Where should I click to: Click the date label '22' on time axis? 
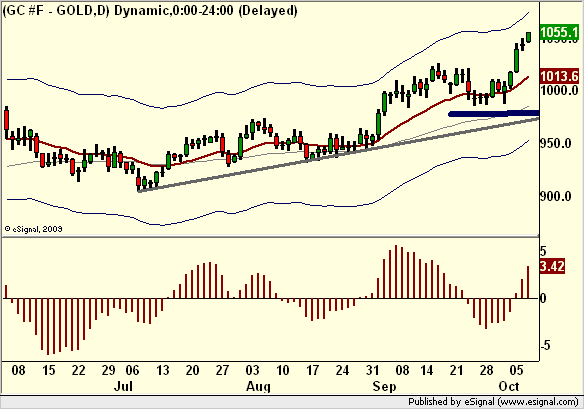pos(78,370)
